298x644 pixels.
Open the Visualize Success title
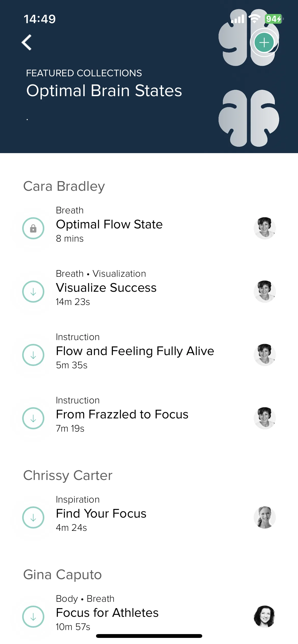(x=106, y=288)
